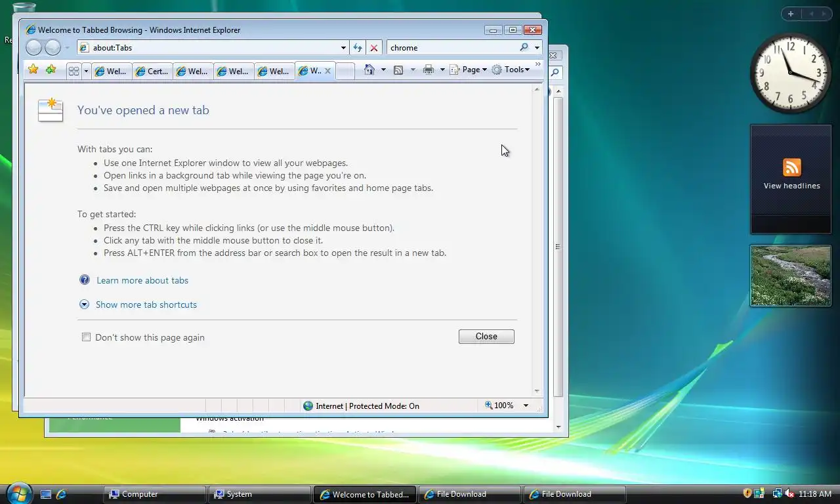Launch Internet Explorer from Quick Launch

[x=62, y=494]
